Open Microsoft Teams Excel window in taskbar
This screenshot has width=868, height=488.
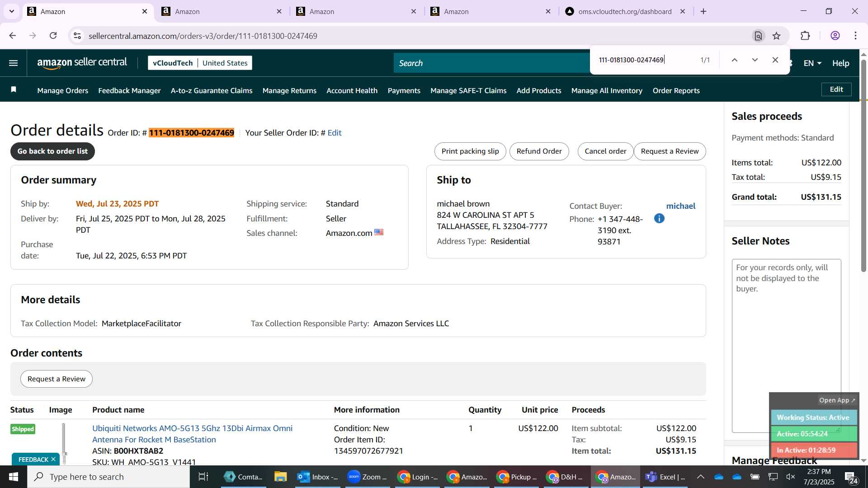click(x=665, y=477)
